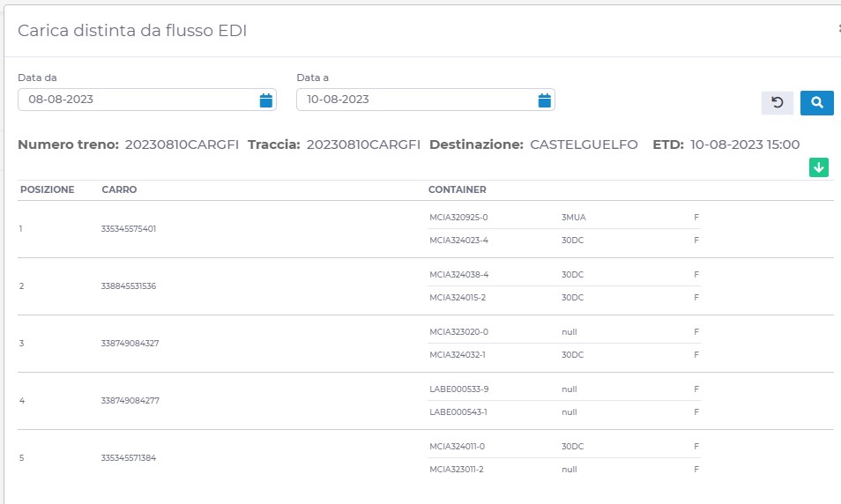The height and width of the screenshot is (504, 841).
Task: Click container MCIA323011-2
Action: pyautogui.click(x=457, y=470)
